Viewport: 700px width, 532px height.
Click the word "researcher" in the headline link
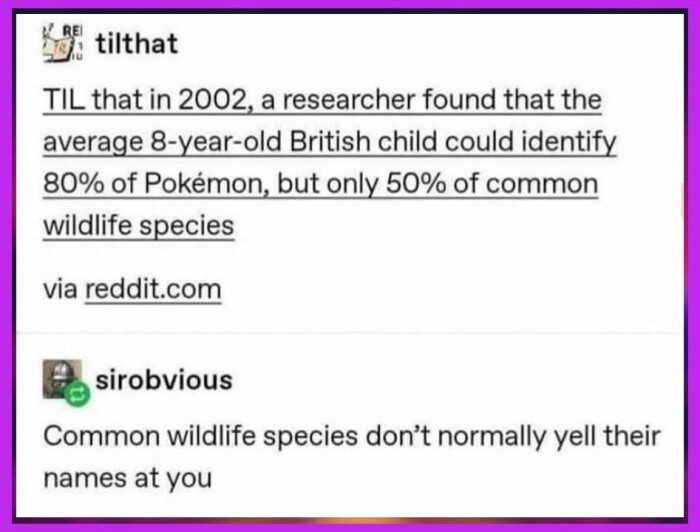pyautogui.click(x=349, y=100)
